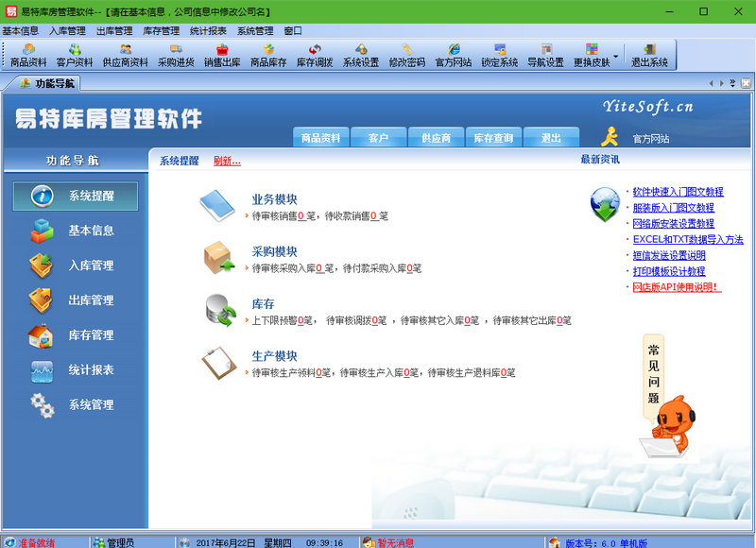Click 退出 banner tab
Image resolution: width=756 pixels, height=548 pixels.
pyautogui.click(x=551, y=138)
